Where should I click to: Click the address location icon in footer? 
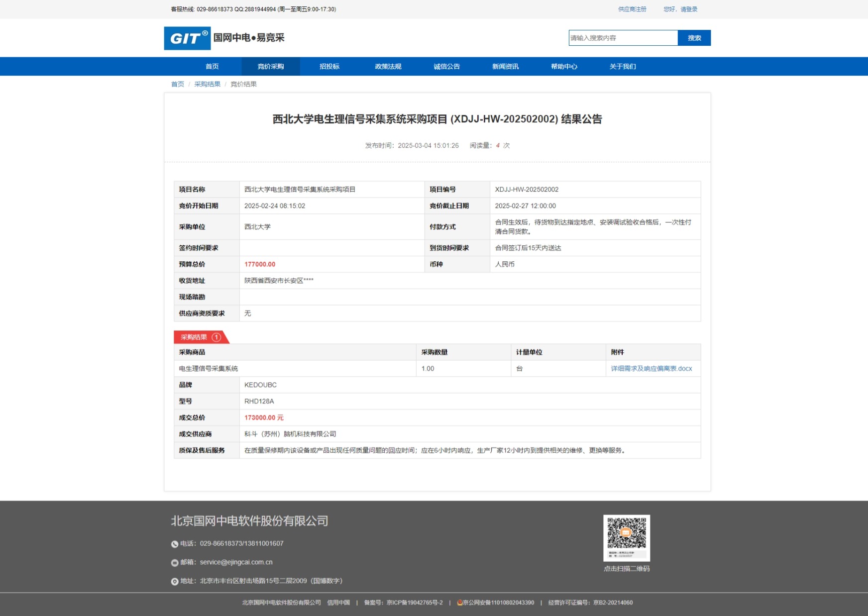pos(175,582)
